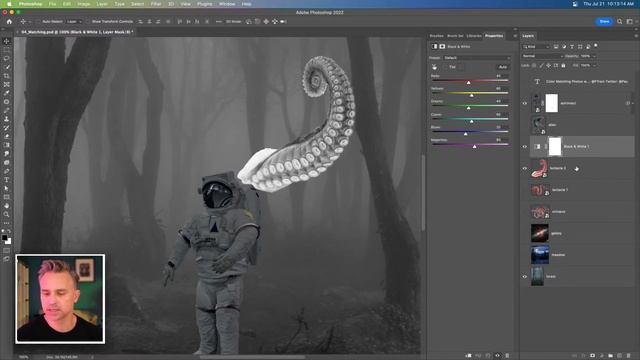
Task: Open the Kind filter dropdown in Layers
Action: [536, 47]
